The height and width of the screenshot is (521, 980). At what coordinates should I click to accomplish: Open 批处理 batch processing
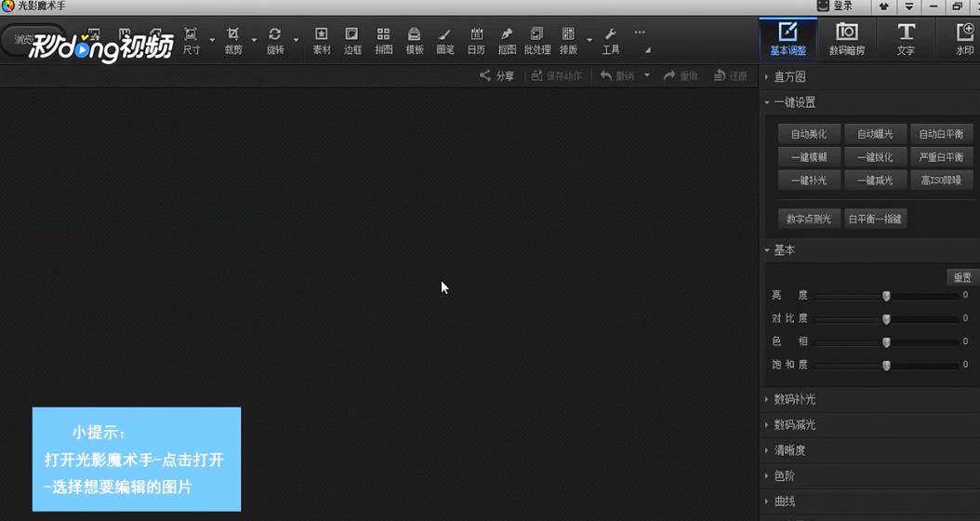tap(536, 41)
